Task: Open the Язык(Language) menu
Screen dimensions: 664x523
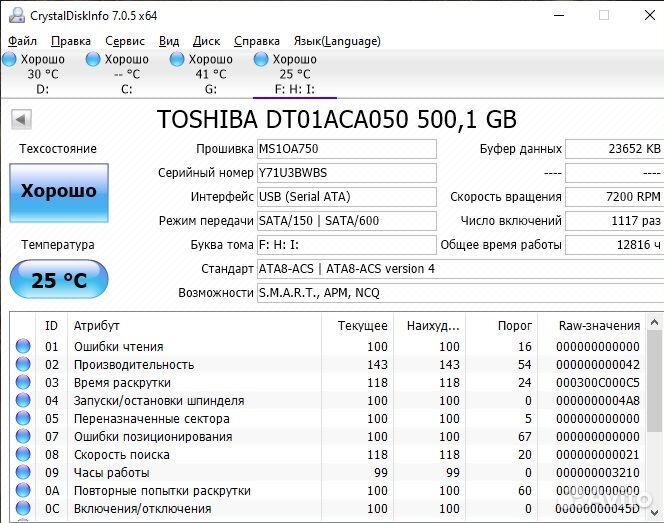Action: tap(337, 41)
